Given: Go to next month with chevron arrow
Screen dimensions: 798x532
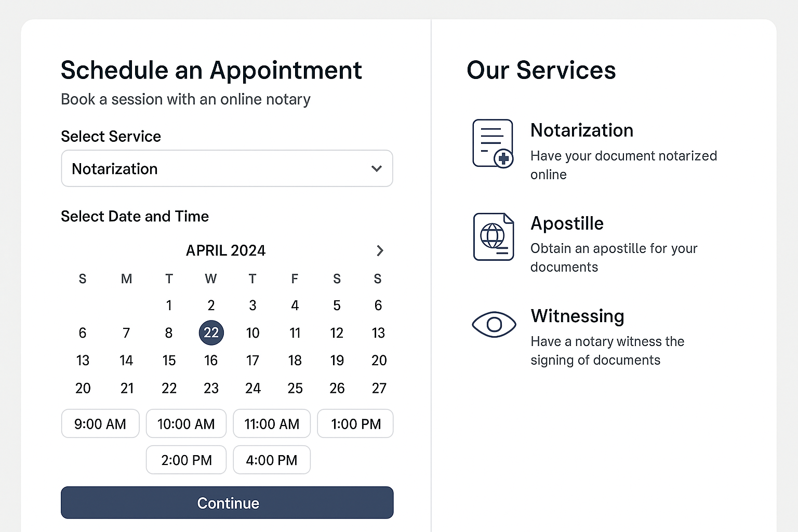Looking at the screenshot, I should tap(380, 250).
